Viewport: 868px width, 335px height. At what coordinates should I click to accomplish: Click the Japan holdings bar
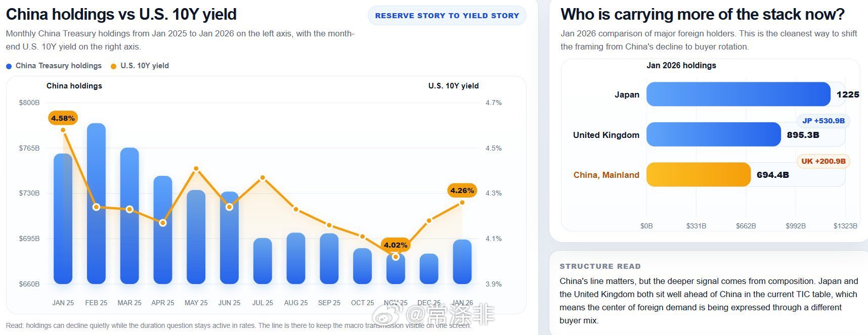point(738,94)
